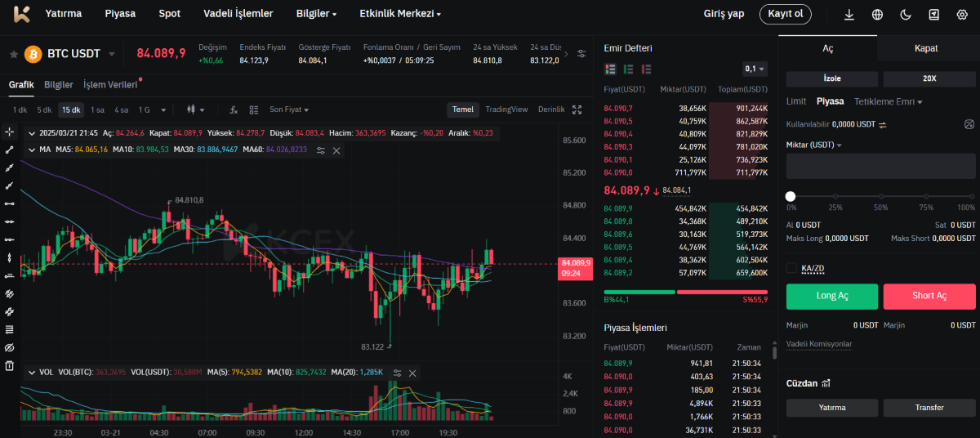Click the Piyasa İşlemleri scrollbar
This screenshot has width=980, height=438.
(x=773, y=352)
